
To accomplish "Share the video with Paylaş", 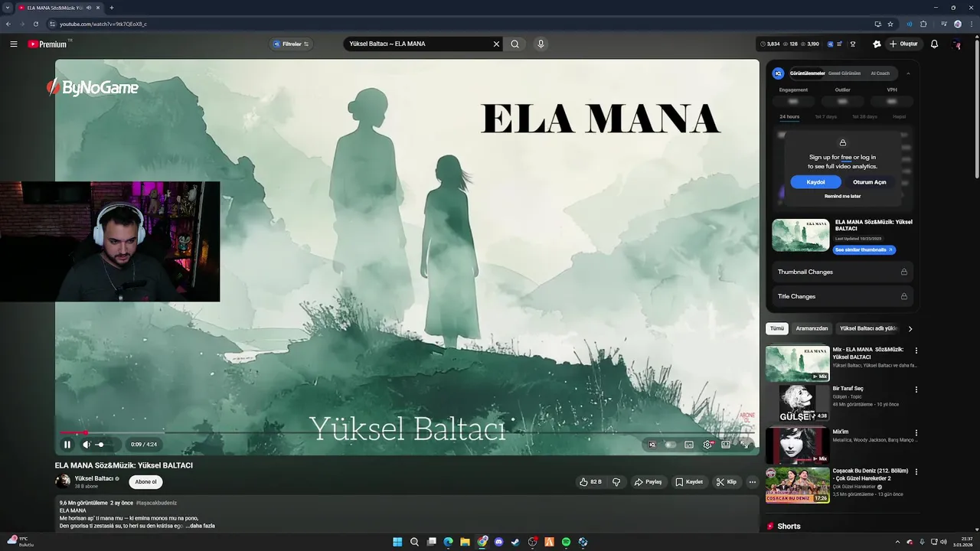I will point(648,482).
